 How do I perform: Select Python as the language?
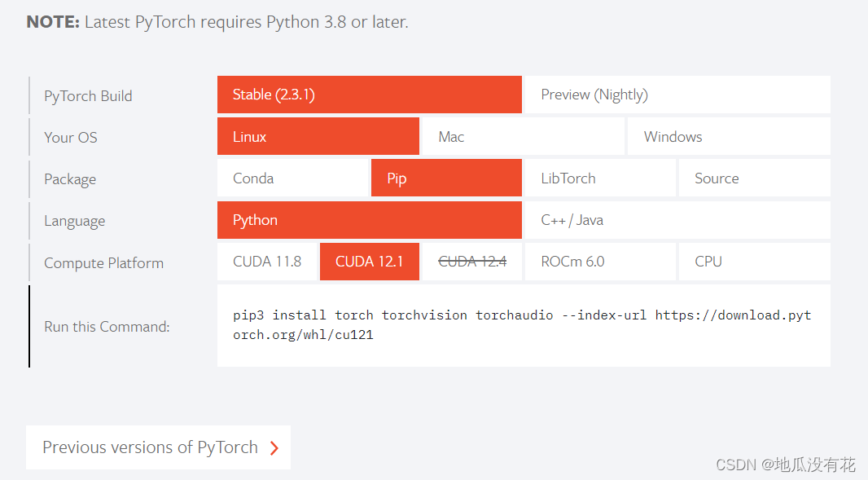[369, 220]
